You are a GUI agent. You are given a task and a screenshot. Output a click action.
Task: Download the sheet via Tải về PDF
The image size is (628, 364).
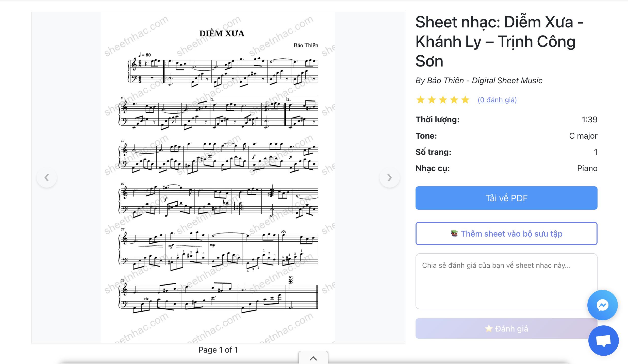(x=506, y=198)
